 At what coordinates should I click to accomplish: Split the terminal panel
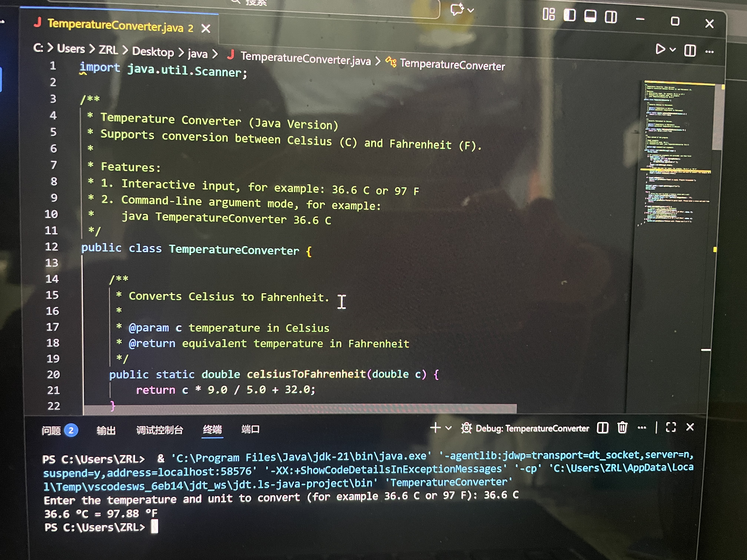(x=602, y=428)
